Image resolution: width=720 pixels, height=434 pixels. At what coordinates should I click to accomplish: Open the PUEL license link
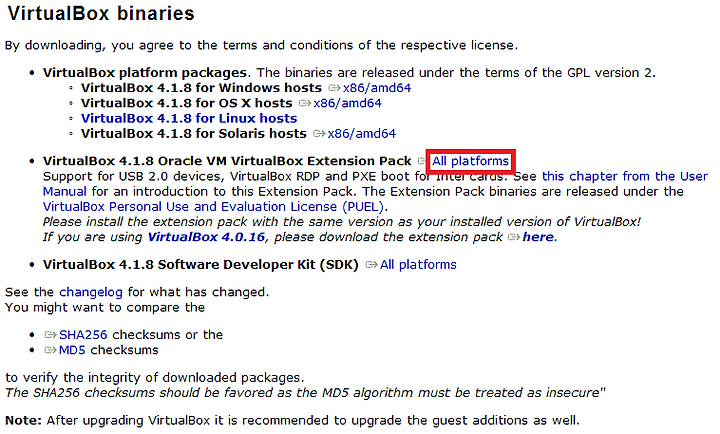pos(213,207)
